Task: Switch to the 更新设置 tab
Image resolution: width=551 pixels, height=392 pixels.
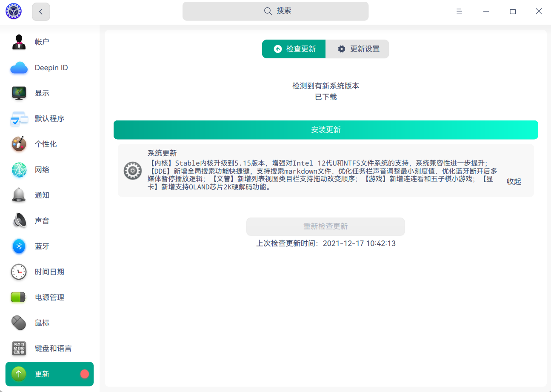Action: (357, 49)
